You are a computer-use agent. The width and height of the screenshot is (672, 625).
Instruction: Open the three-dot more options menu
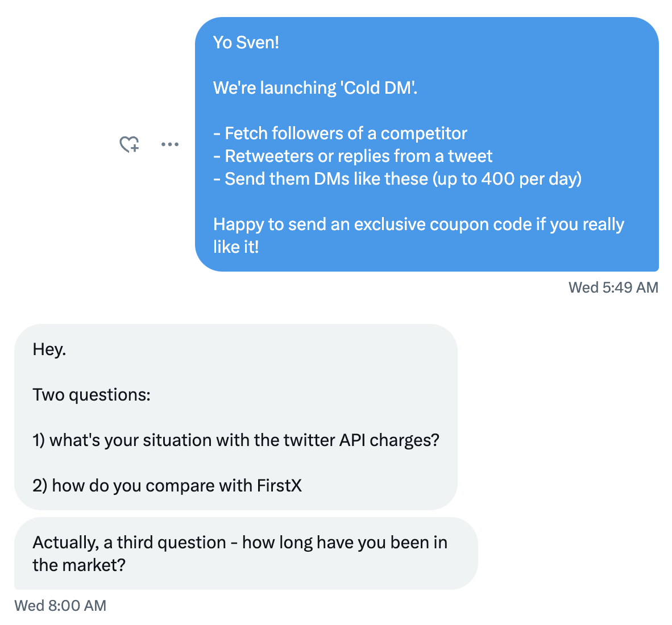tap(170, 144)
